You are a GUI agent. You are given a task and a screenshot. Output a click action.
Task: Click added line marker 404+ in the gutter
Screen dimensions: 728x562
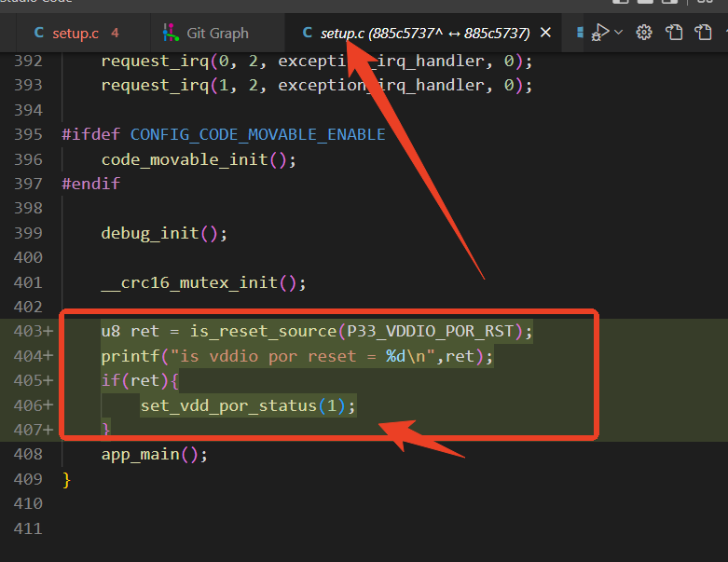[x=34, y=356]
